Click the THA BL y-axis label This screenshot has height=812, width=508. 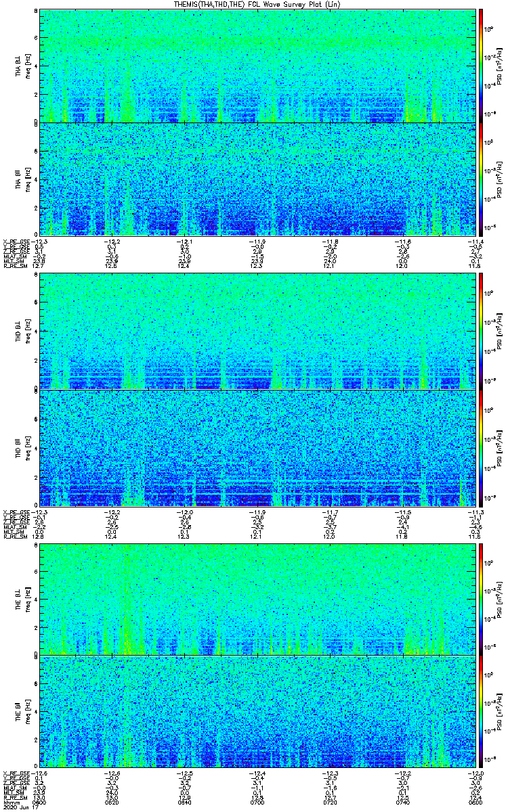pos(20,66)
